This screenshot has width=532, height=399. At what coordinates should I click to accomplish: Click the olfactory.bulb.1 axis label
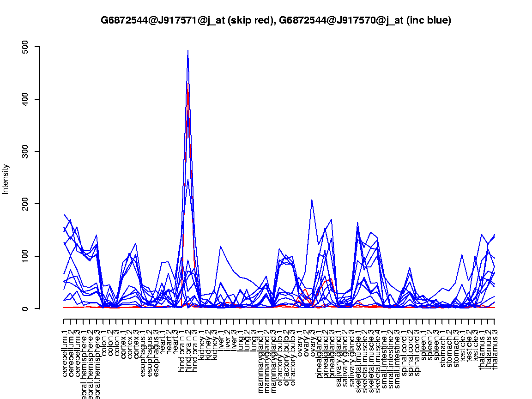tap(280, 351)
